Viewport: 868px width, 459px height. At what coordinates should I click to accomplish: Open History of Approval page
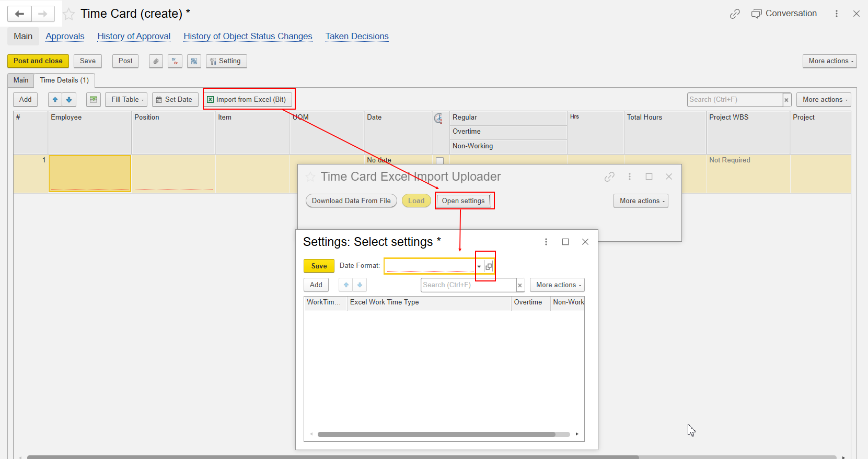tap(134, 37)
